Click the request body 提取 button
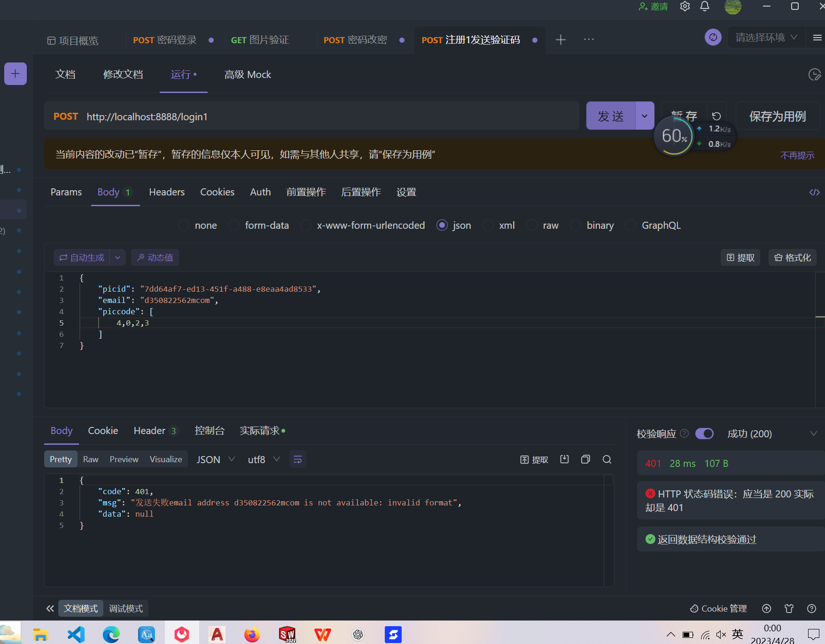Image resolution: width=825 pixels, height=644 pixels. click(740, 257)
